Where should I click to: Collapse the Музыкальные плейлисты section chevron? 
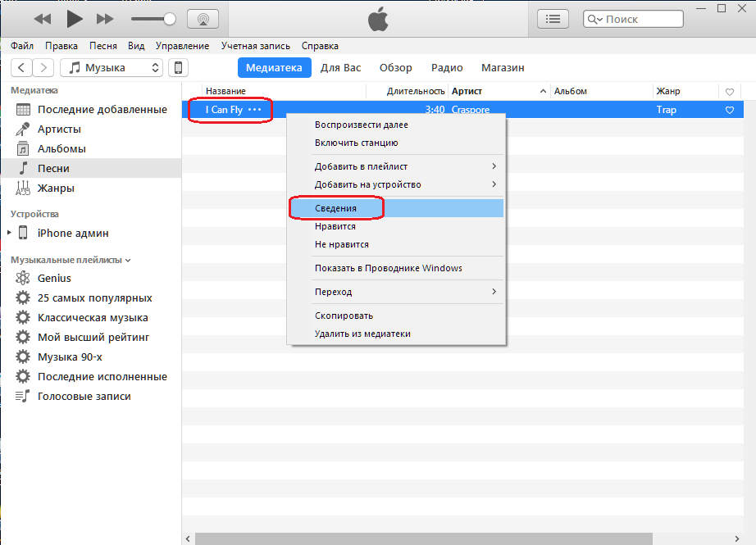tap(128, 261)
